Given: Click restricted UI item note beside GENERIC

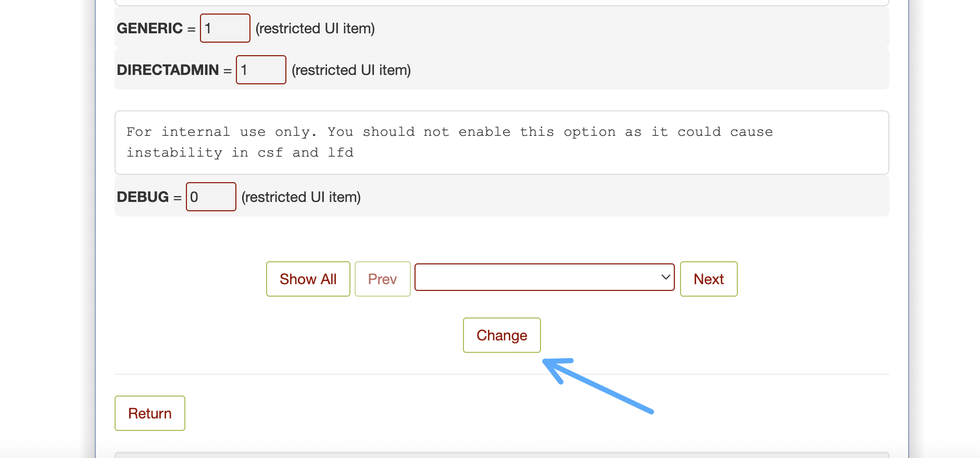Looking at the screenshot, I should click(x=315, y=29).
